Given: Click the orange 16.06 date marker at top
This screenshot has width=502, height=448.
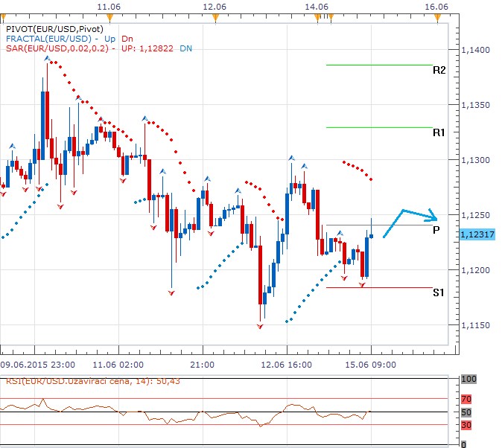Looking at the screenshot, I should pos(436,6).
